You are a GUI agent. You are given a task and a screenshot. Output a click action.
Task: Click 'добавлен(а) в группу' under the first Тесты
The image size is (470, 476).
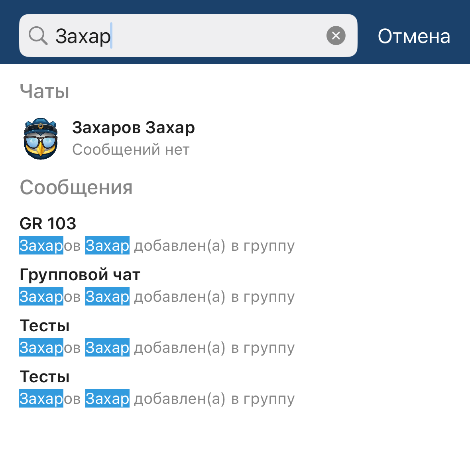pos(214,348)
